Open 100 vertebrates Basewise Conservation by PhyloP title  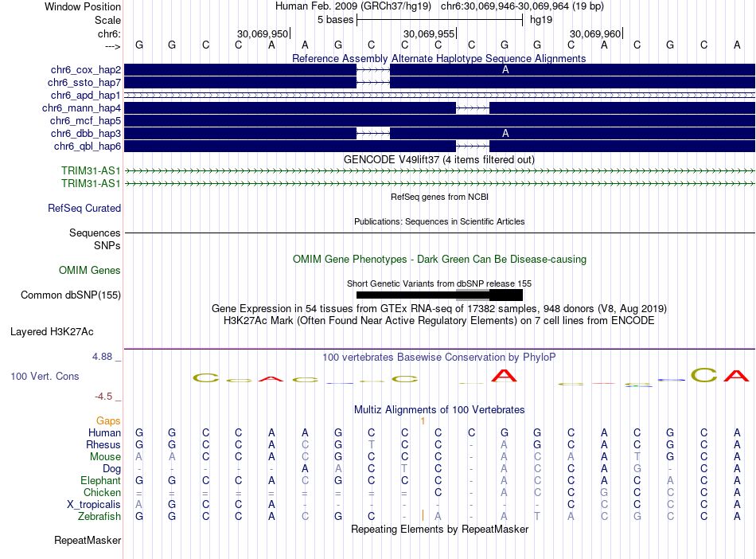click(x=439, y=358)
